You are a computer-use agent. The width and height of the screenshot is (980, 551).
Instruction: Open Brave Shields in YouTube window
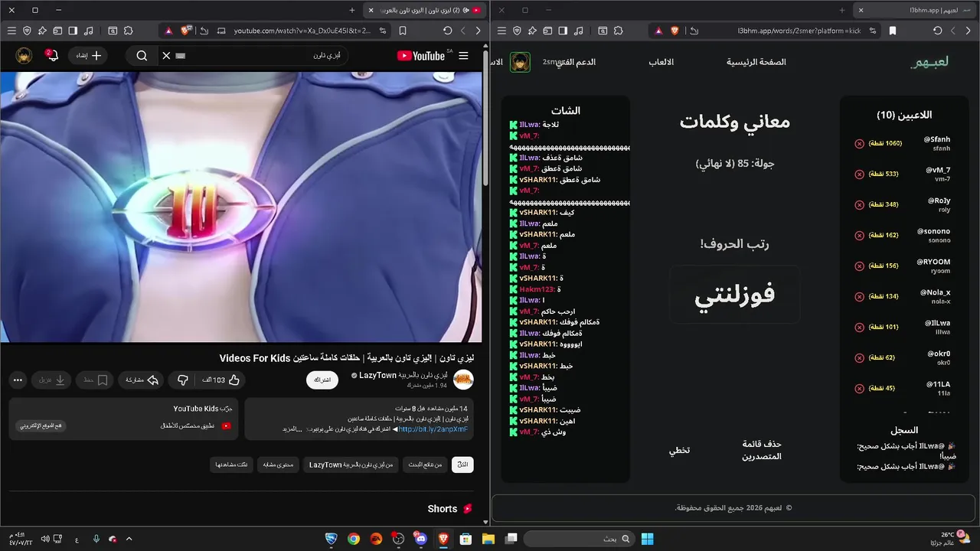click(185, 31)
